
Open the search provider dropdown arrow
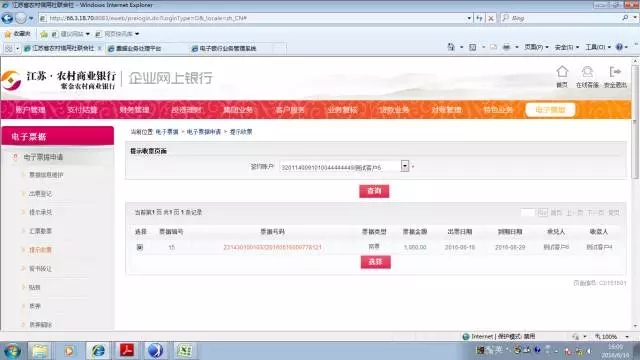(635, 18)
